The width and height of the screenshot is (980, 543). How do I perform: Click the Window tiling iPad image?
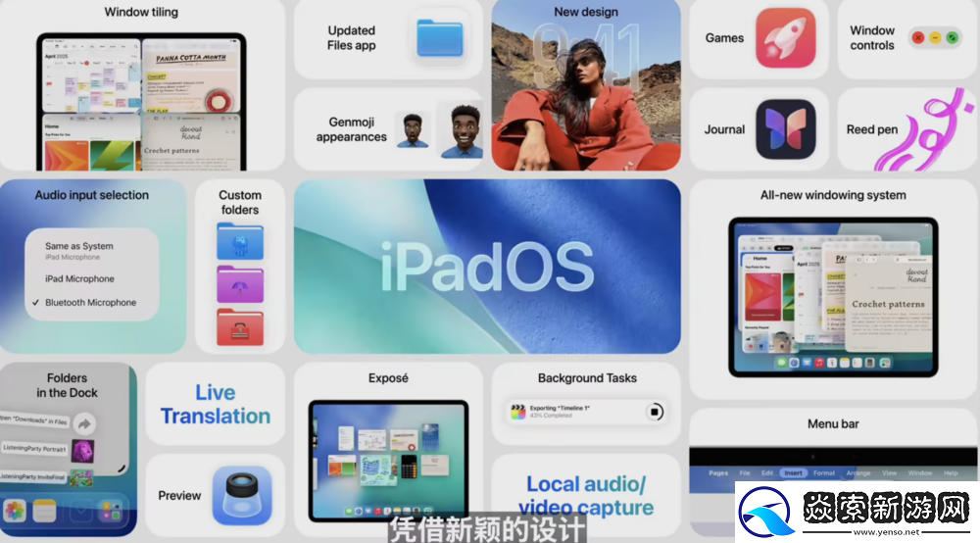tap(141, 102)
